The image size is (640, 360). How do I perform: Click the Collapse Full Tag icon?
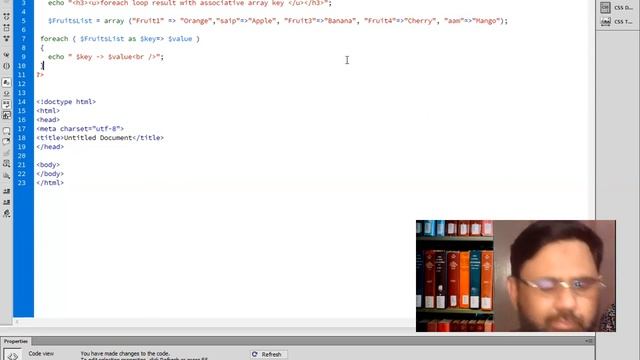coord(7,16)
